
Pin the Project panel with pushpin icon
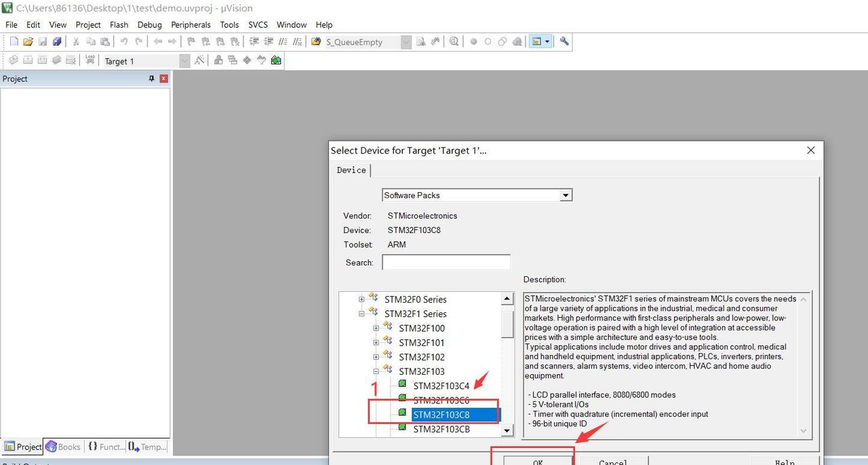151,79
